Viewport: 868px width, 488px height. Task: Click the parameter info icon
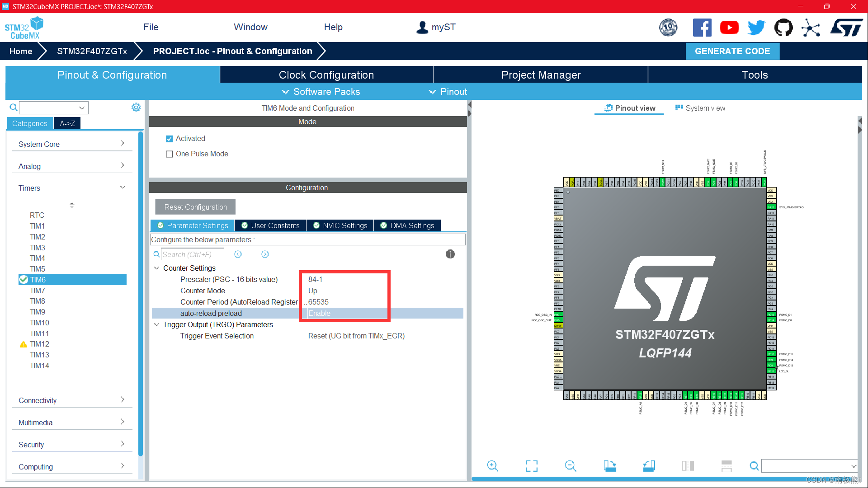[450, 254]
